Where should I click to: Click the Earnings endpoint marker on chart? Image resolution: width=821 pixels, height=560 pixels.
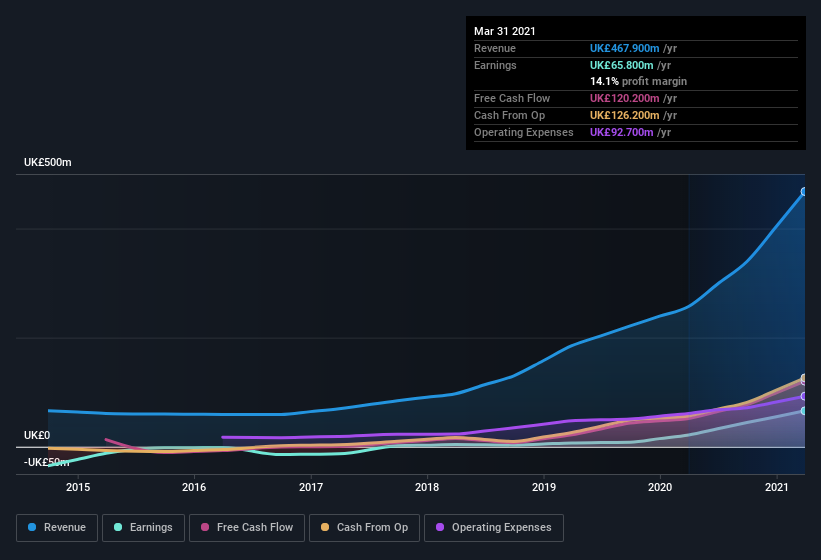804,411
